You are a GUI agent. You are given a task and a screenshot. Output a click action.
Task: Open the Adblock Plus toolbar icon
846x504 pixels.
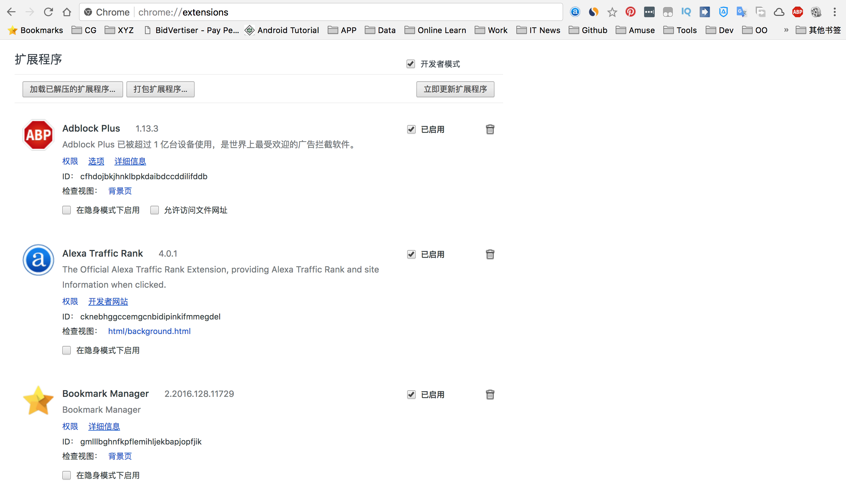click(797, 12)
